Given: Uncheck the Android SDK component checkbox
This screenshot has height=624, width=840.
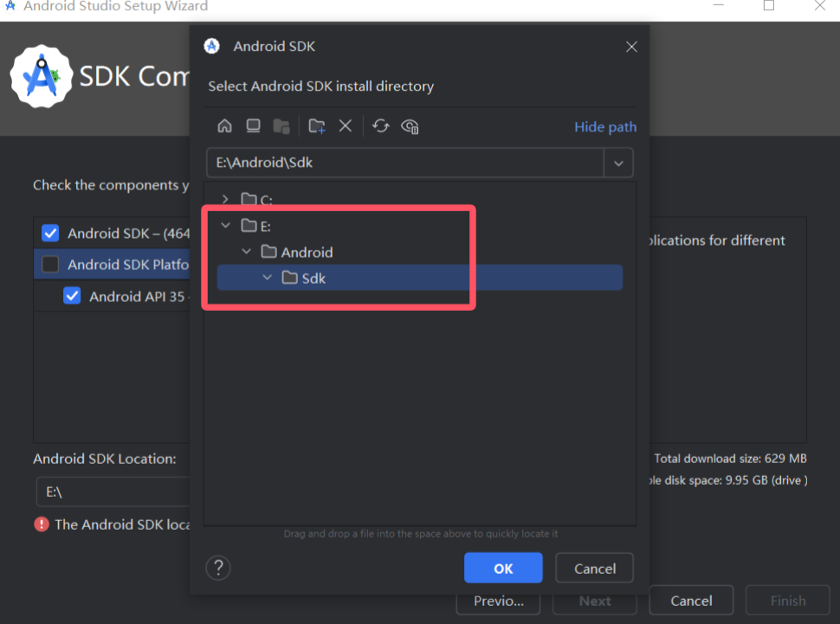Looking at the screenshot, I should [49, 232].
